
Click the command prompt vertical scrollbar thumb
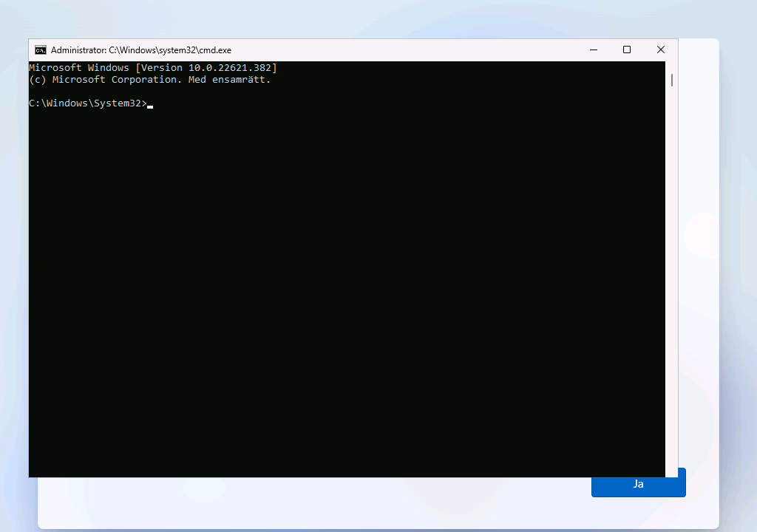click(x=671, y=80)
